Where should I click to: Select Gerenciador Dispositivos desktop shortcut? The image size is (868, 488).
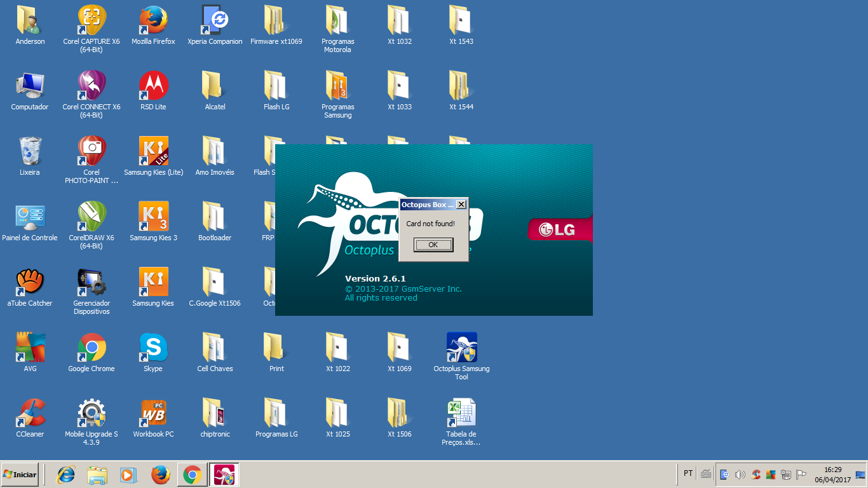click(92, 291)
